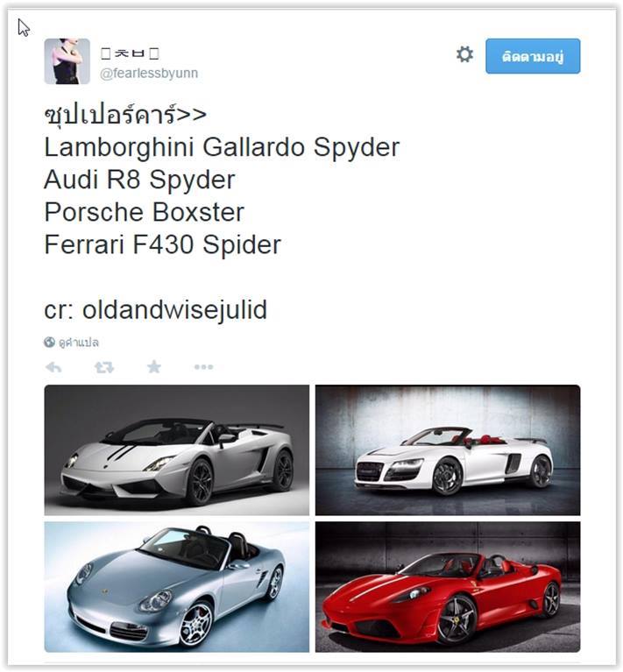Click the cr: oldandwisejulid credit text
Screen dimensions: 623x672
[x=156, y=310]
